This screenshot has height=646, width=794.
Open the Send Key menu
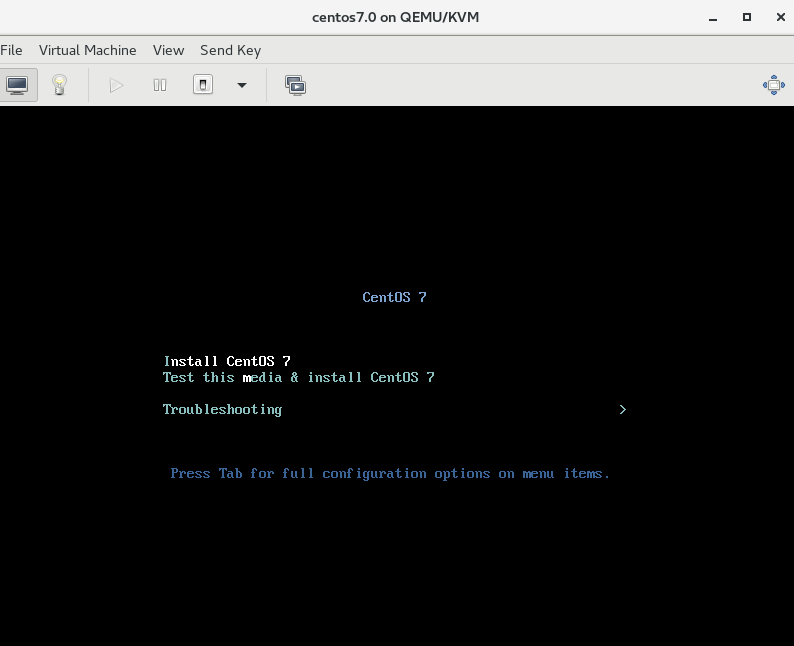point(230,50)
